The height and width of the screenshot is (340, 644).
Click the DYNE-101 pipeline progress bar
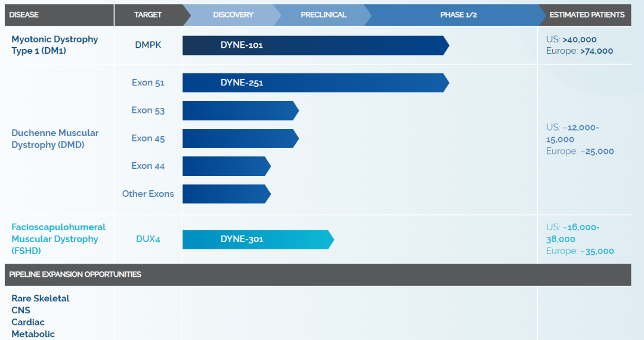[x=316, y=45]
